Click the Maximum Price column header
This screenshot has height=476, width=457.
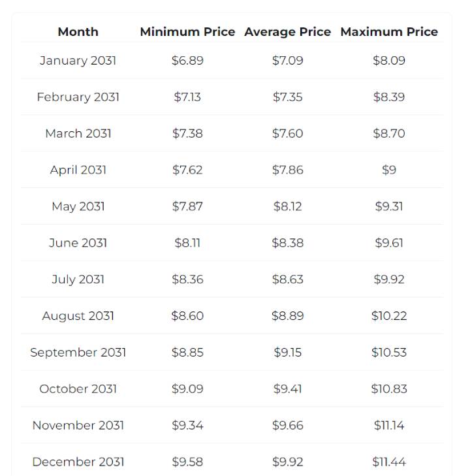(x=389, y=31)
